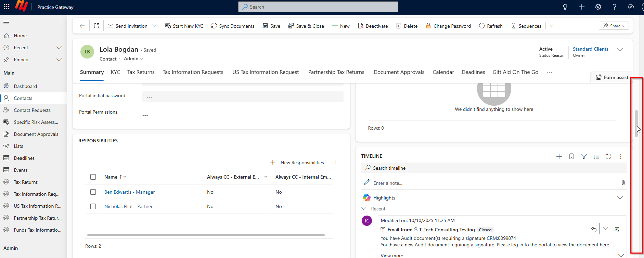Click timeline expand all records icon
Viewport: 644px width, 258px height.
pyautogui.click(x=596, y=156)
